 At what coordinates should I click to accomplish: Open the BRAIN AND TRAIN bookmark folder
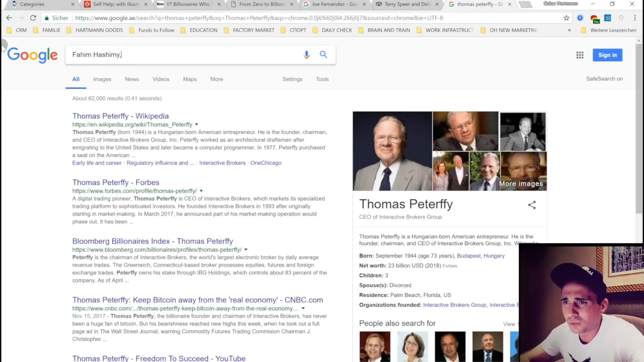(x=384, y=30)
